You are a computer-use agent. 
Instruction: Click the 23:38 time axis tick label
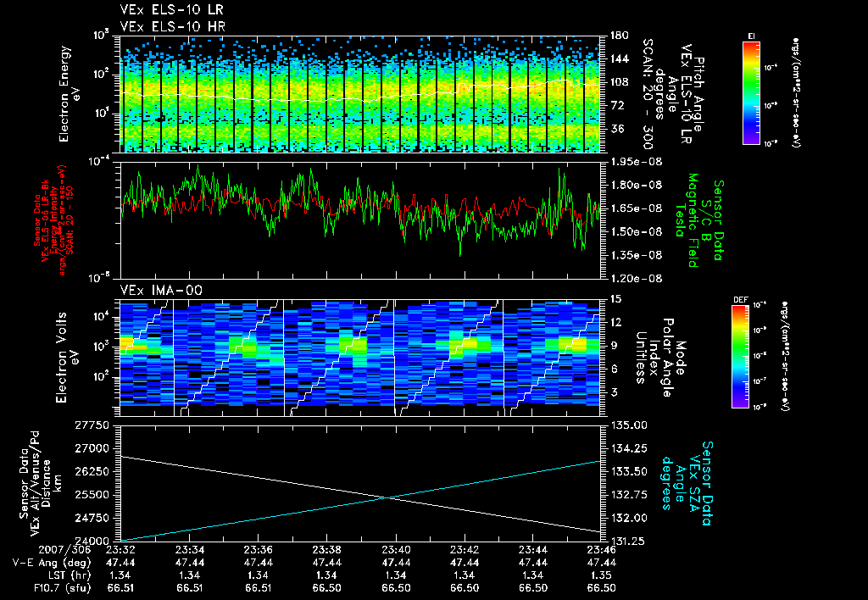tap(326, 550)
